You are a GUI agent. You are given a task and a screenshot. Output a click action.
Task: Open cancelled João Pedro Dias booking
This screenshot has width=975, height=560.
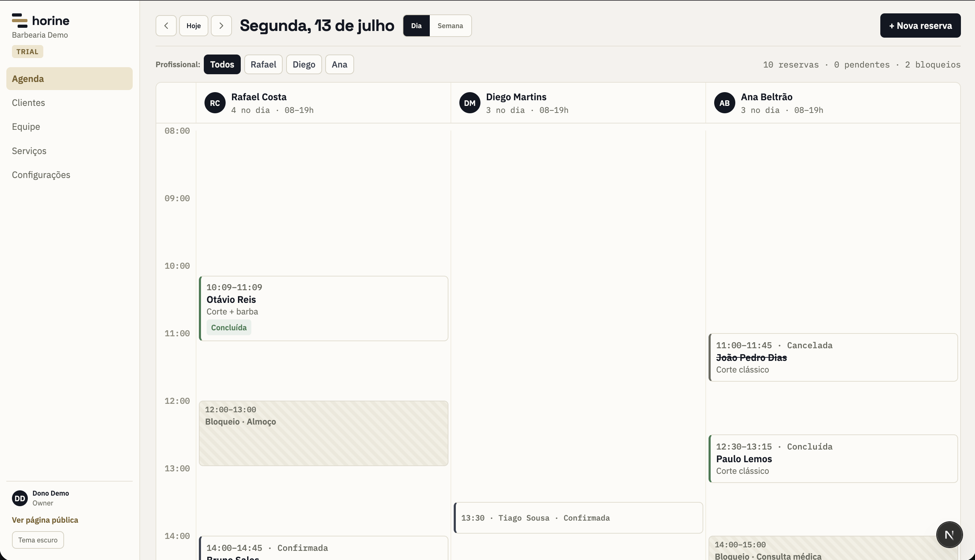(833, 357)
